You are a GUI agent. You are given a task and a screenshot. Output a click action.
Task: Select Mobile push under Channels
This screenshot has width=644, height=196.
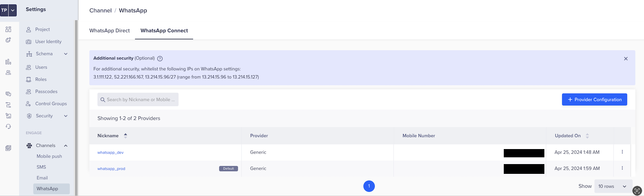point(49,156)
